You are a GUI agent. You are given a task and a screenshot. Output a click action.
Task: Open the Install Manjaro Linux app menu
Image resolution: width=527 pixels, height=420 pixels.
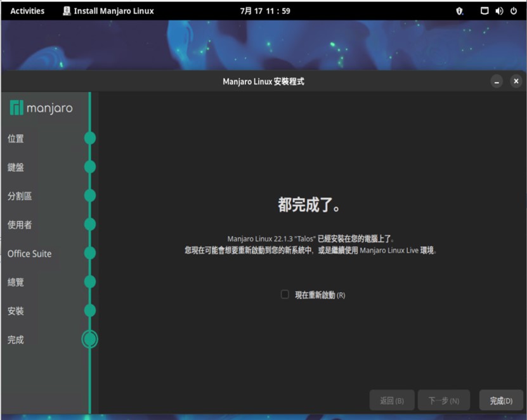point(108,11)
